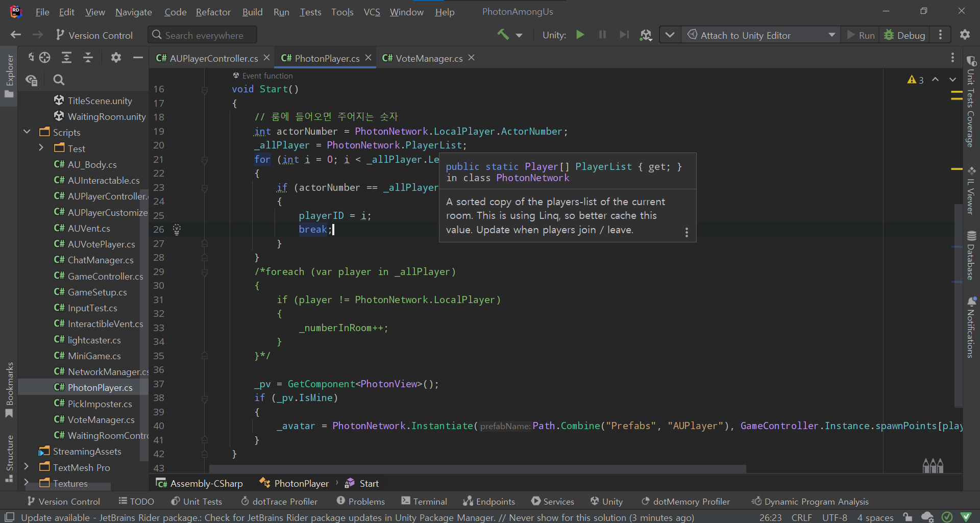Click in the Search everywhere field
The height and width of the screenshot is (523, 980).
pos(203,35)
